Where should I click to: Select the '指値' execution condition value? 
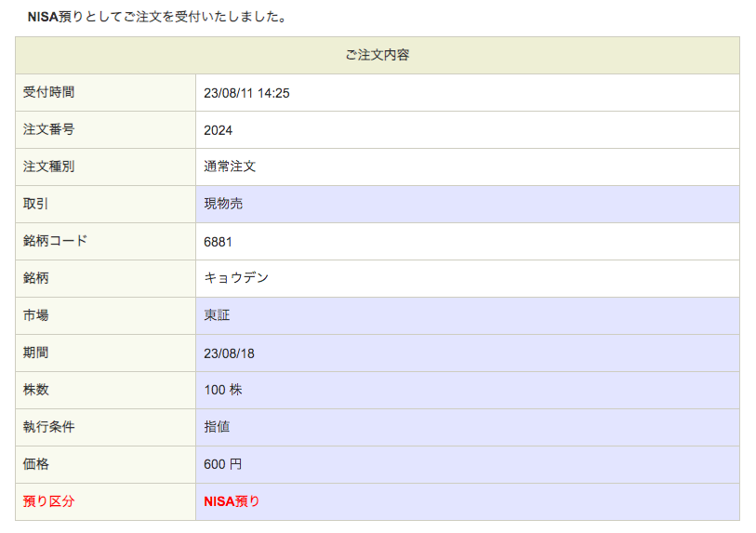[x=217, y=427]
